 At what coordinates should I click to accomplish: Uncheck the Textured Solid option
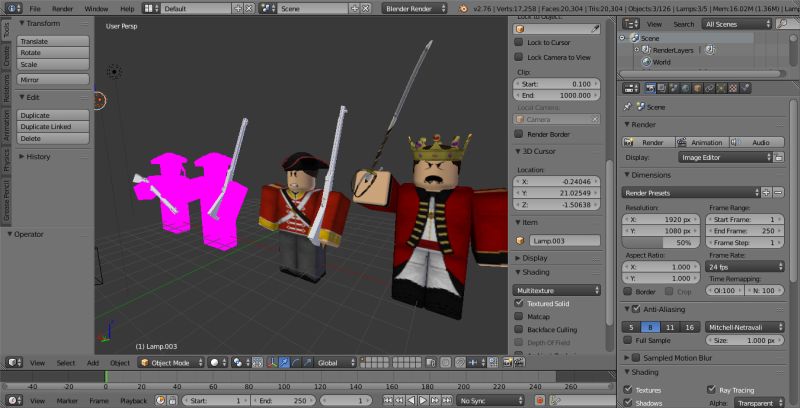tap(518, 303)
